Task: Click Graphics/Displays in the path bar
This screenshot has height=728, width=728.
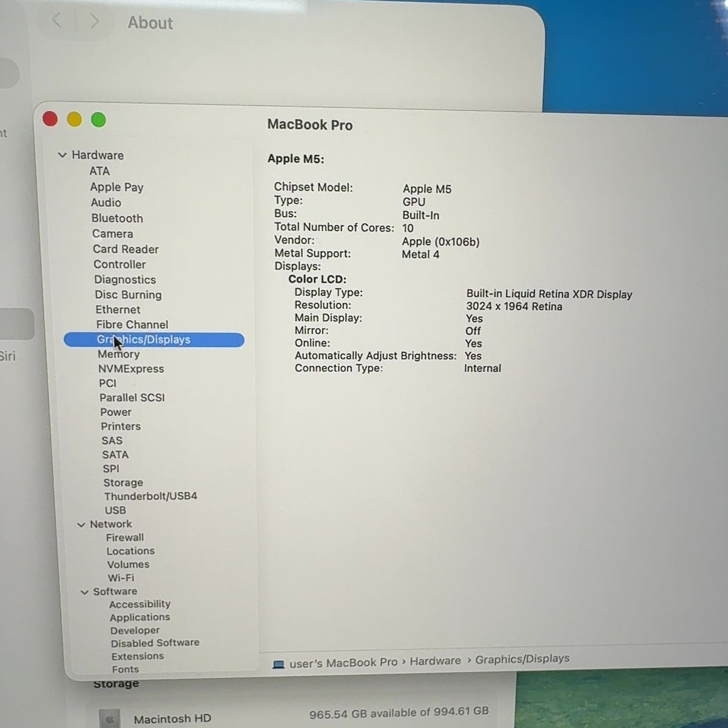Action: pos(522,659)
